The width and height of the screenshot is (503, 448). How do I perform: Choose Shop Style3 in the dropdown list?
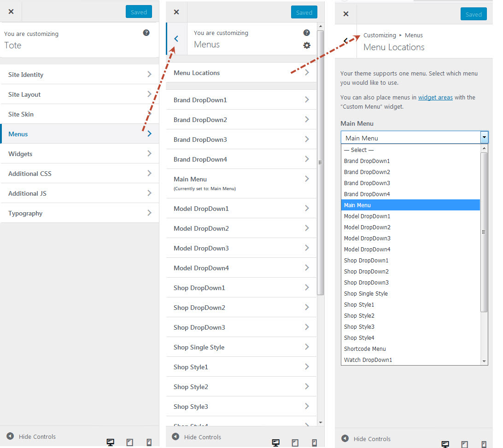[410, 326]
